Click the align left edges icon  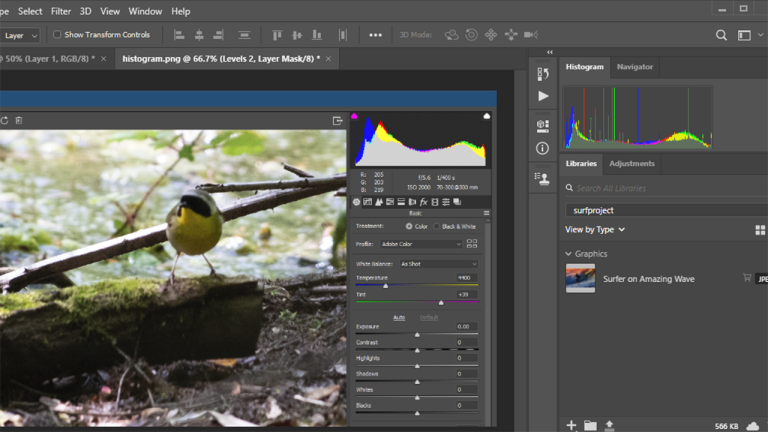[x=179, y=35]
